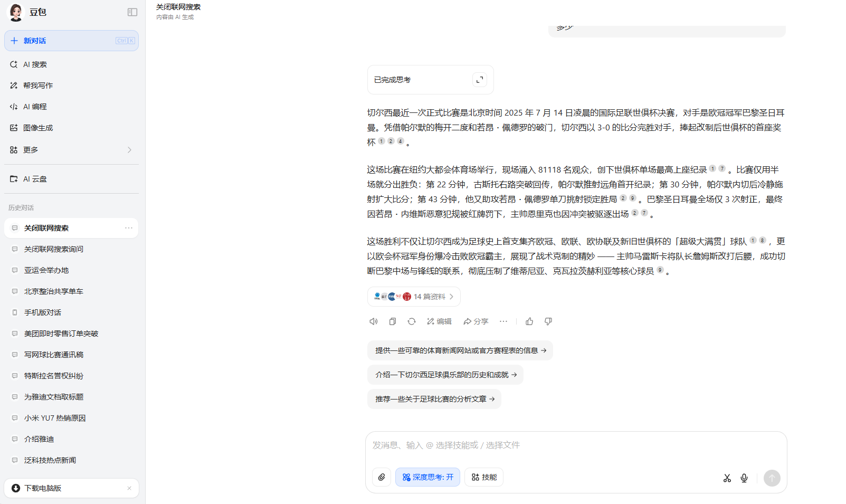846x504 pixels.
Task: Select history chat 手机版对话
Action: point(71,312)
